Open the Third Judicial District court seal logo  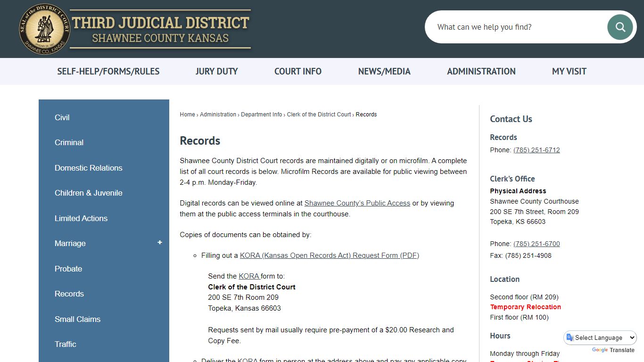coord(45,29)
